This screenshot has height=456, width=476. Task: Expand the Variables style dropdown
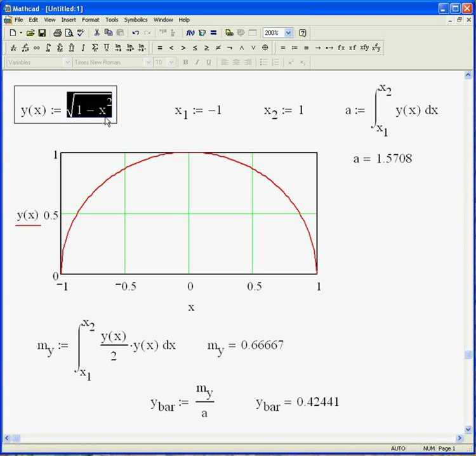67,63
